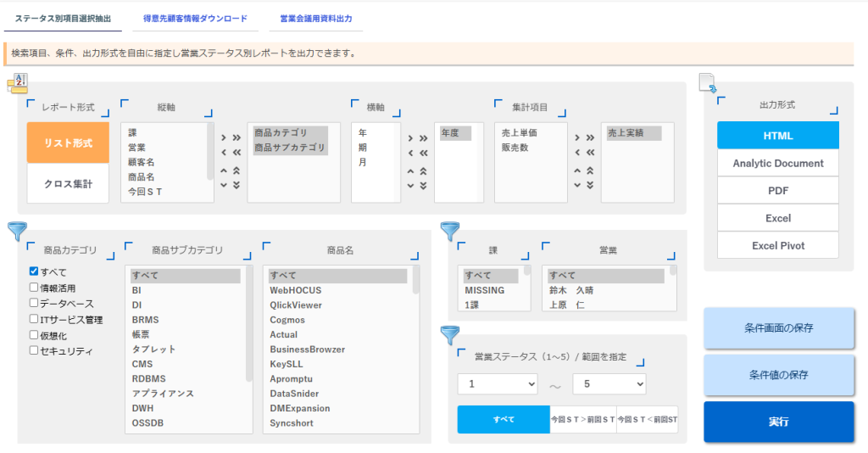Open the status range start dropdown showing 1

498,384
